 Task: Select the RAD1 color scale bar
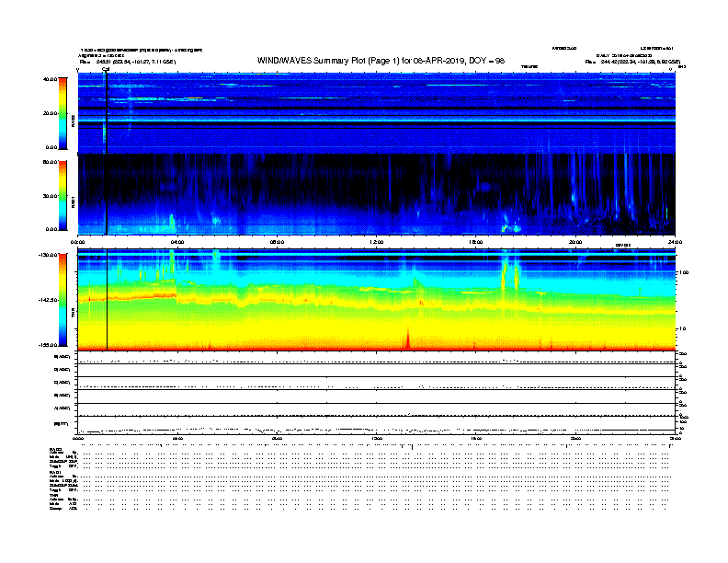pyautogui.click(x=63, y=196)
